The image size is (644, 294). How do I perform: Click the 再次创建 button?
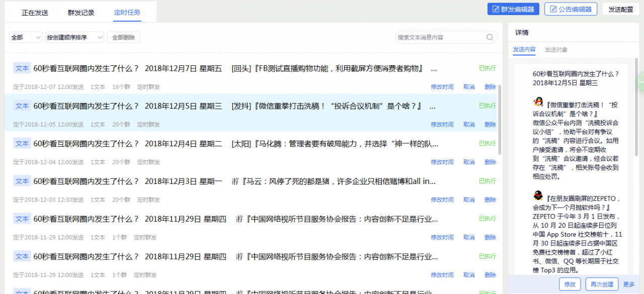[602, 284]
